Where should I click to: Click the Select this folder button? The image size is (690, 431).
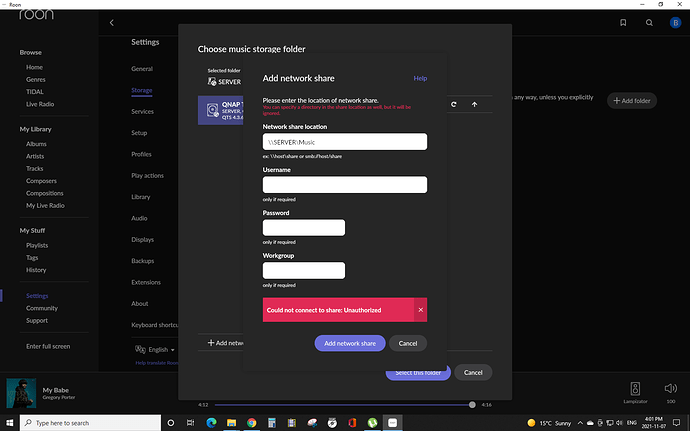point(418,373)
